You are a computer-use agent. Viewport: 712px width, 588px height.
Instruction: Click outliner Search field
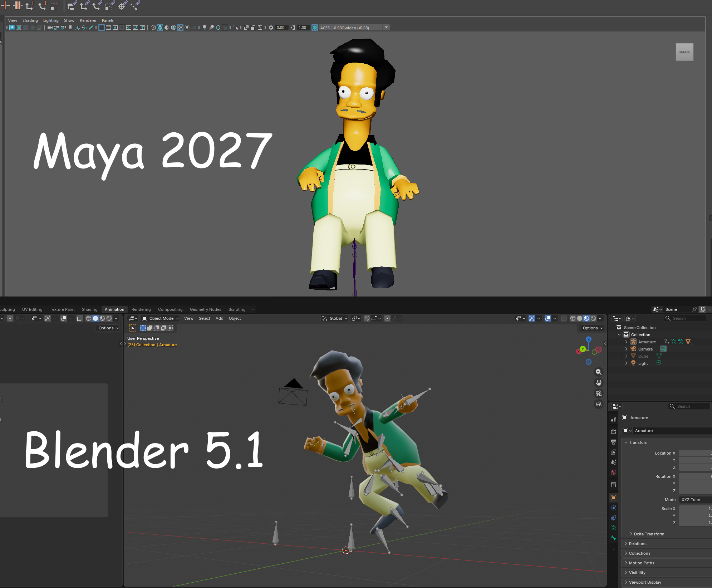[x=685, y=318]
